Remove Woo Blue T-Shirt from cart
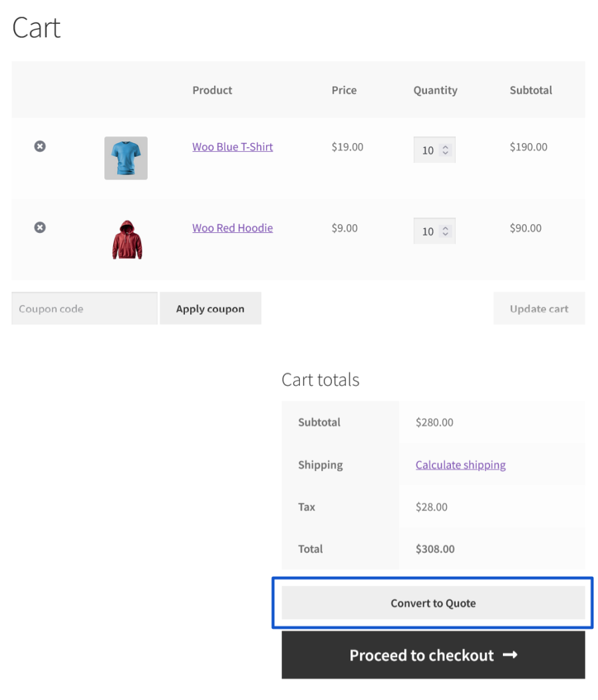This screenshot has height=700, width=598. point(40,146)
